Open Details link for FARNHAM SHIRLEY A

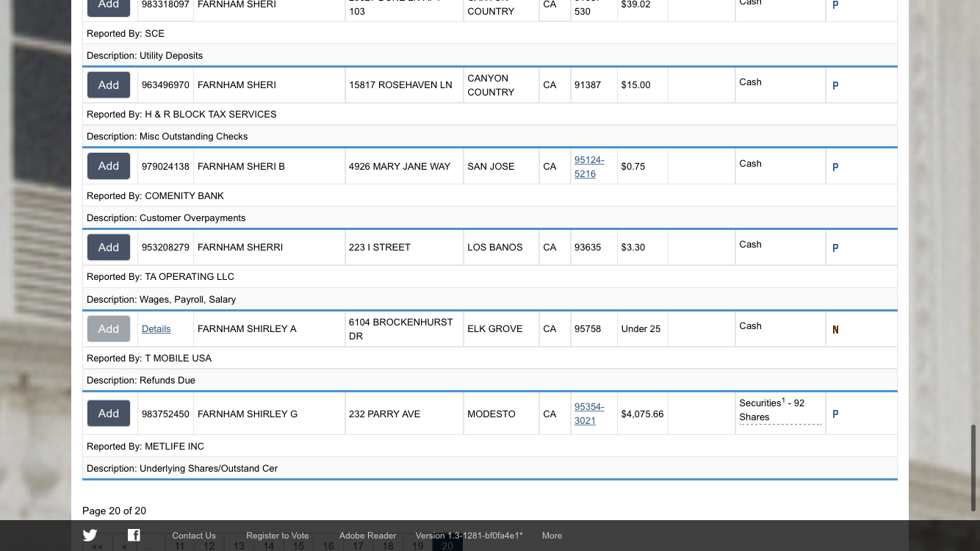pyautogui.click(x=156, y=329)
